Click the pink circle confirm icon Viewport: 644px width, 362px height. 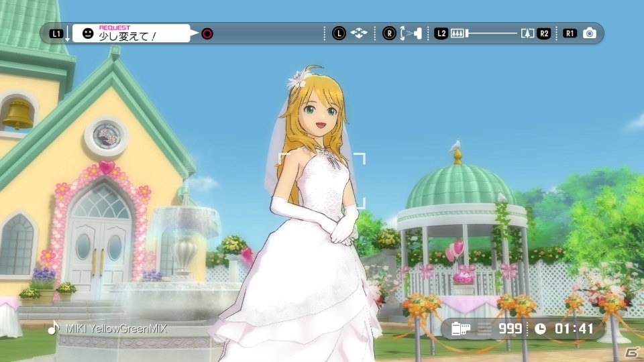(207, 34)
